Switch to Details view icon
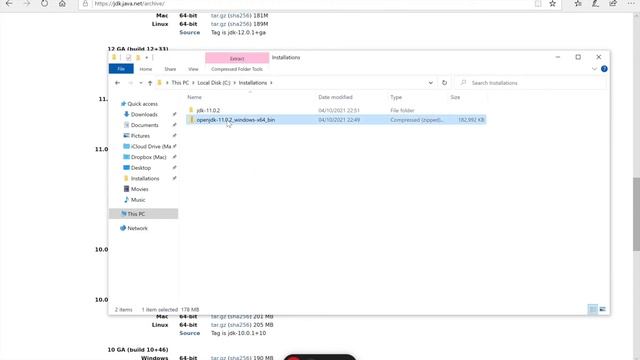Image resolution: width=640 pixels, height=360 pixels. pos(593,309)
